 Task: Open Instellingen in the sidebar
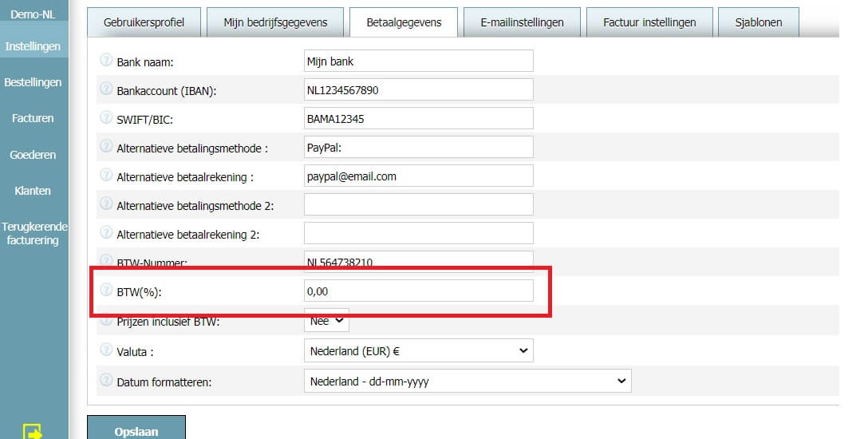pos(33,46)
